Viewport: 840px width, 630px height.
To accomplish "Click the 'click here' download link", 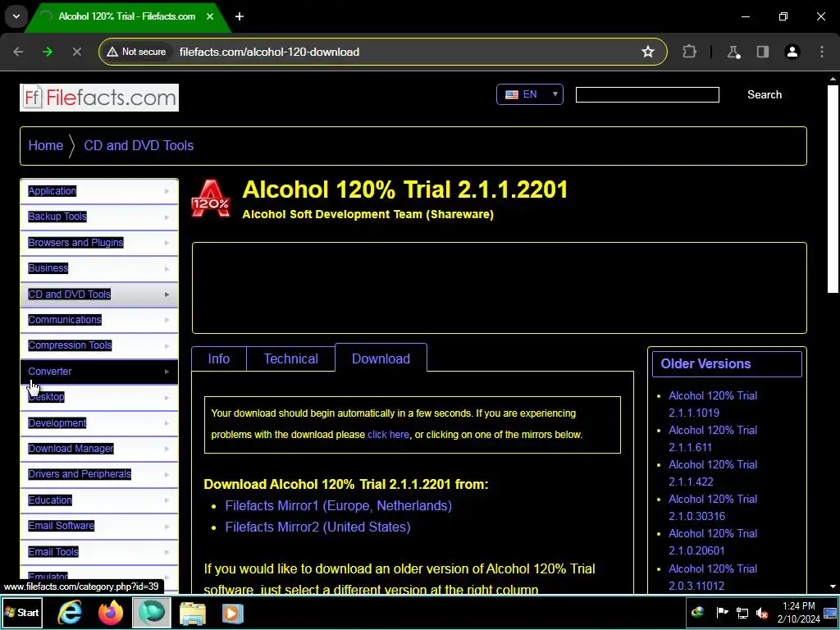I will point(388,435).
